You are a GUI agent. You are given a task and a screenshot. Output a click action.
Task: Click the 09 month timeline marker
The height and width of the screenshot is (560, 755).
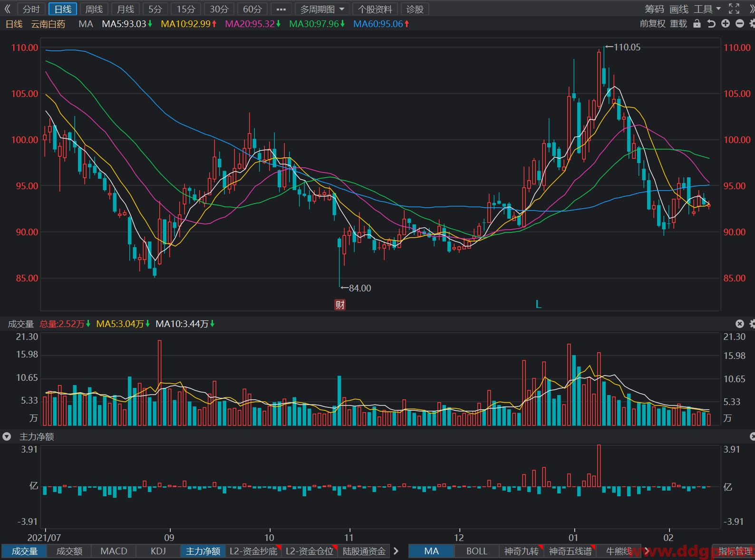click(x=169, y=538)
